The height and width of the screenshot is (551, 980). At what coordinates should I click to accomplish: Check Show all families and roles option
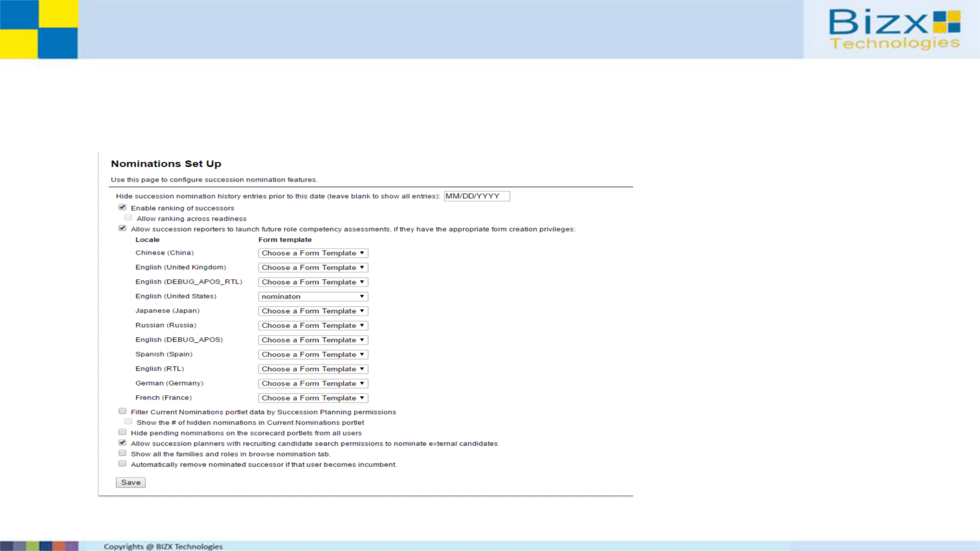coord(122,453)
